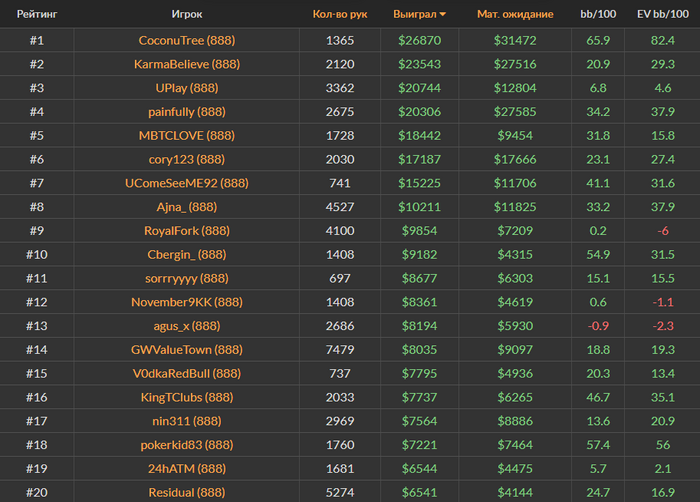Open 24hATM (888) player link

tap(187, 468)
